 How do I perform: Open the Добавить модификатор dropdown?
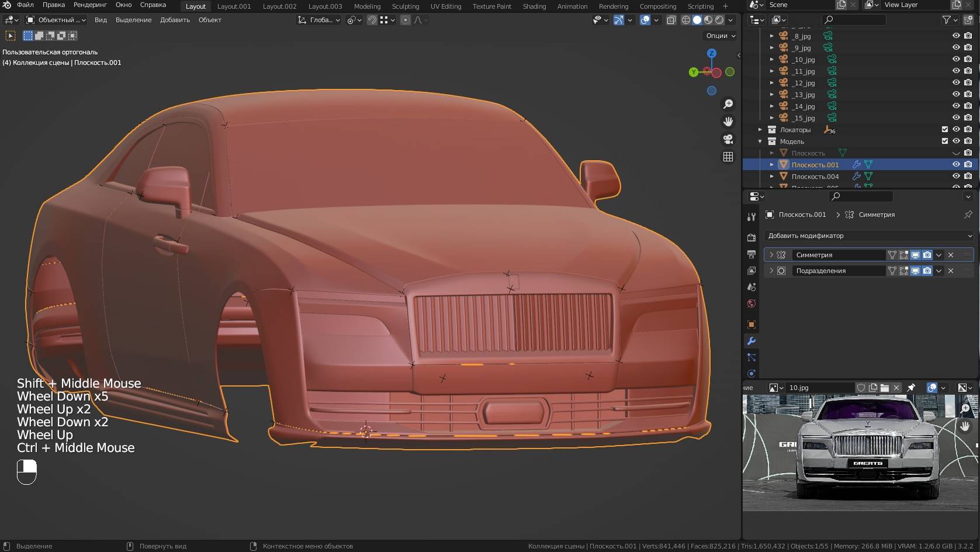pyautogui.click(x=868, y=236)
